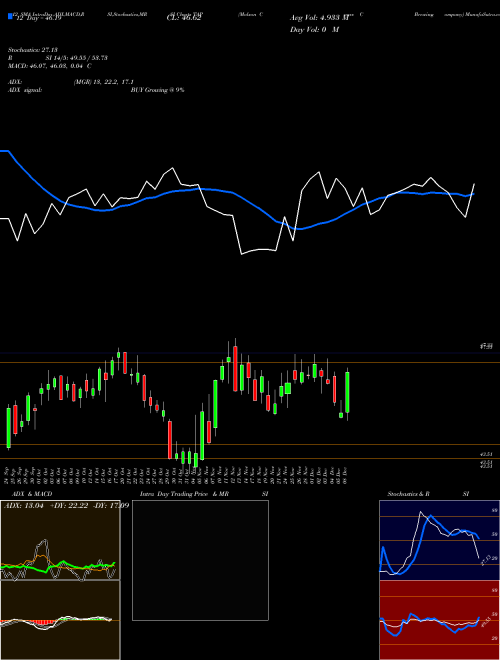Open the Stochastics chart on navy background

(439, 540)
